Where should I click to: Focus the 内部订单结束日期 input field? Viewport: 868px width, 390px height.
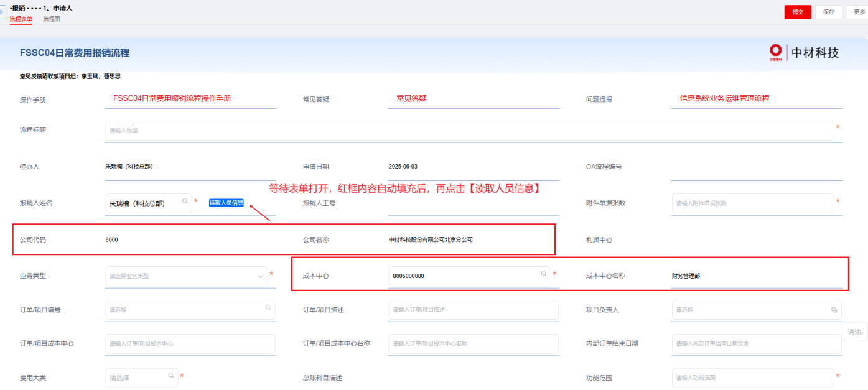coord(757,344)
